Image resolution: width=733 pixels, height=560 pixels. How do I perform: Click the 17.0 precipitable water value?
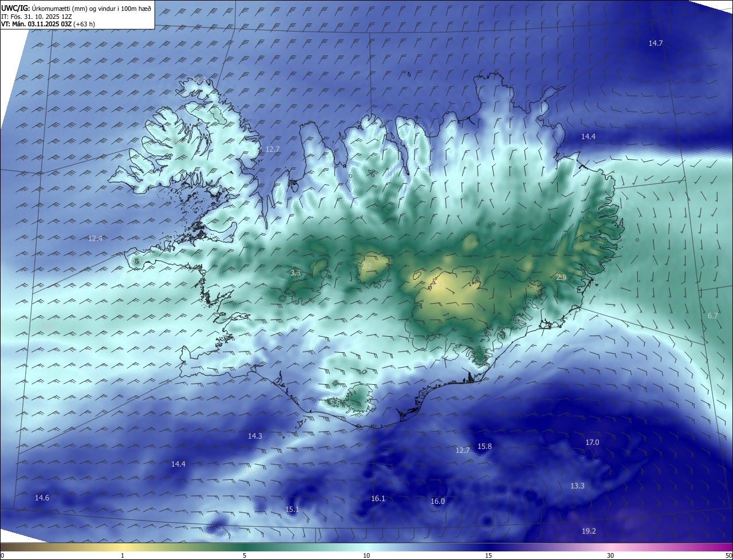[592, 443]
